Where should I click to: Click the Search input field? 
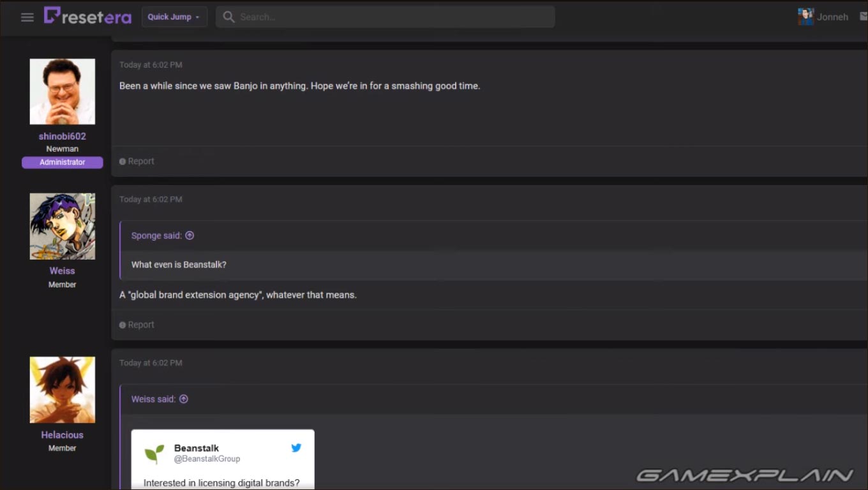[x=393, y=17]
